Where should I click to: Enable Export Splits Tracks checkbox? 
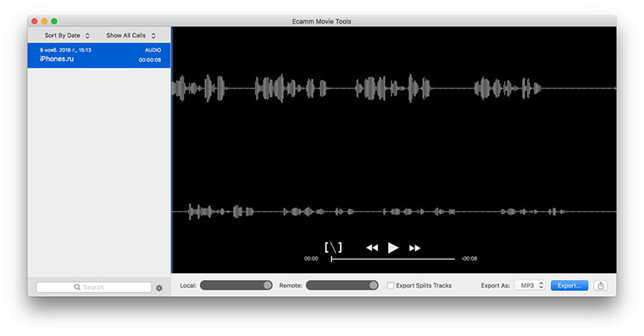pyautogui.click(x=391, y=285)
